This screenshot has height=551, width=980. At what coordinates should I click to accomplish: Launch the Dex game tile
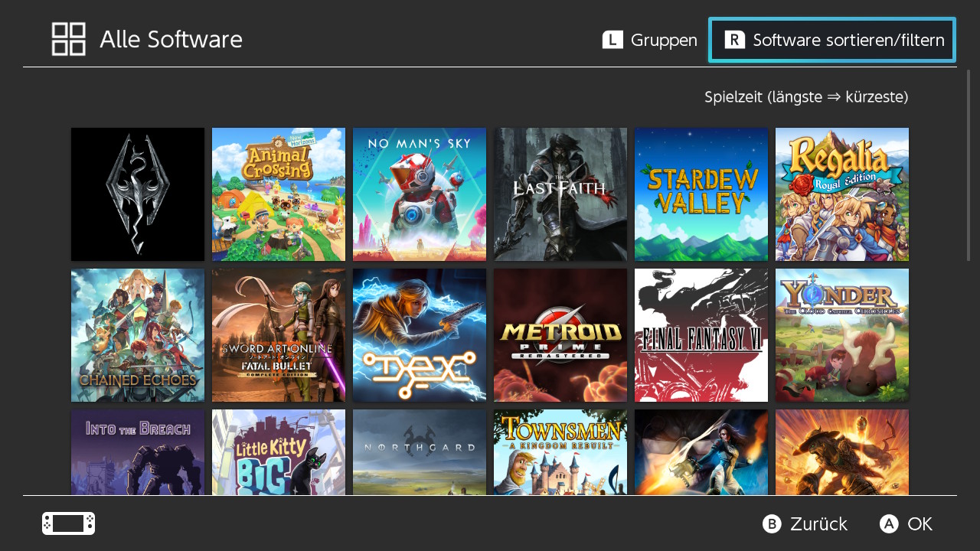coord(420,335)
